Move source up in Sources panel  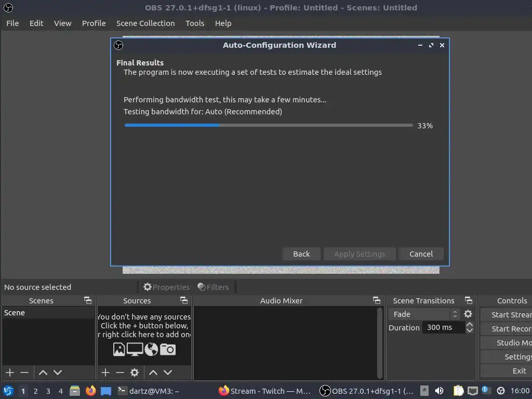pos(153,373)
